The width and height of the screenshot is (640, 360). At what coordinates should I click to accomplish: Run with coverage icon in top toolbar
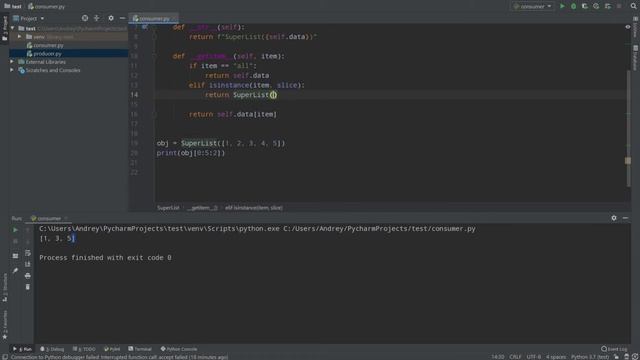point(584,6)
